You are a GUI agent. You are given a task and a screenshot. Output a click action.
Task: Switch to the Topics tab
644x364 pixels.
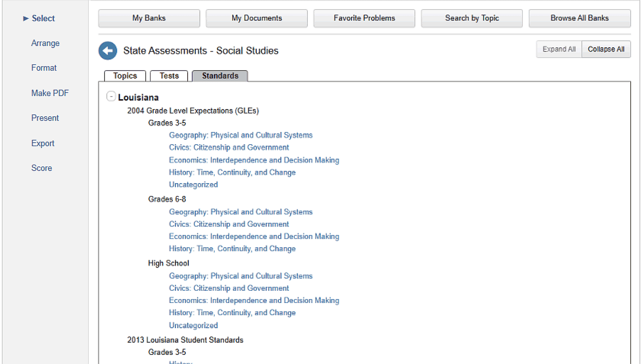[125, 76]
